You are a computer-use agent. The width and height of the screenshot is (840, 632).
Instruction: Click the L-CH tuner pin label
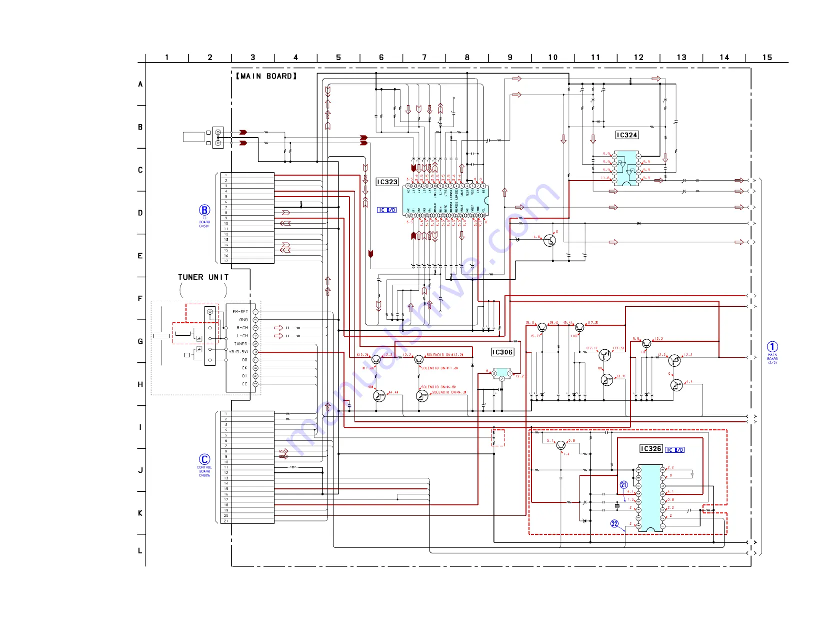(x=242, y=336)
